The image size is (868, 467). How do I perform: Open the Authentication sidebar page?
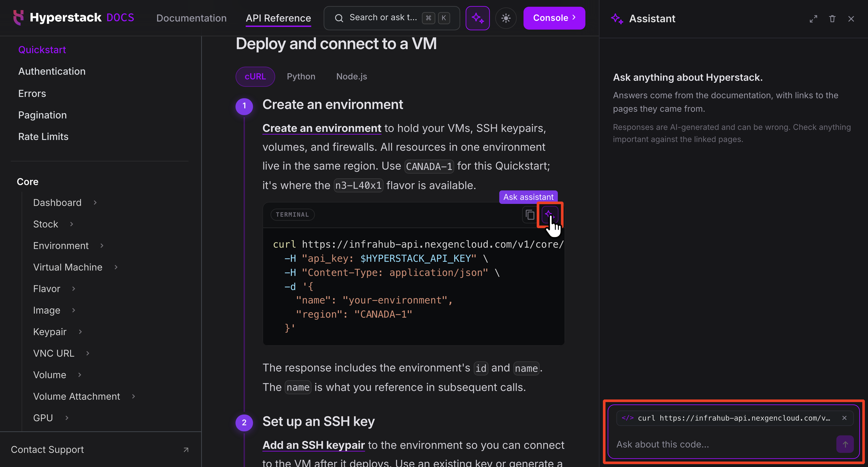click(52, 71)
